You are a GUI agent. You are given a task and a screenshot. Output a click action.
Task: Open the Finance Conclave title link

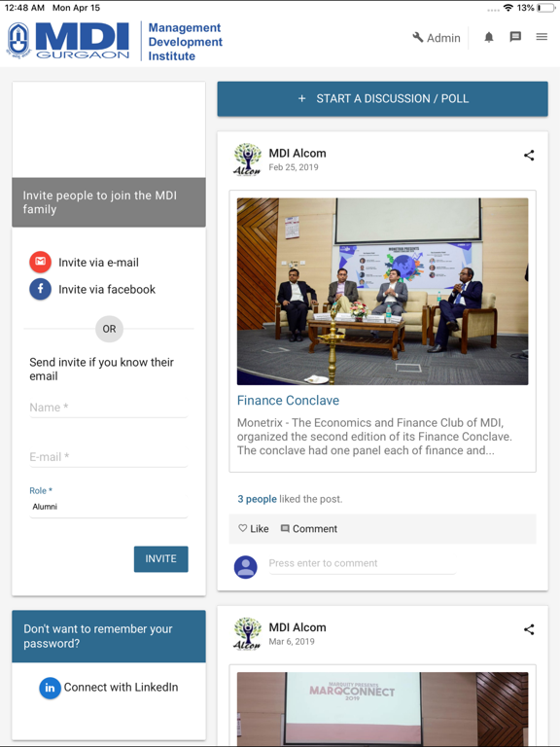pos(288,400)
